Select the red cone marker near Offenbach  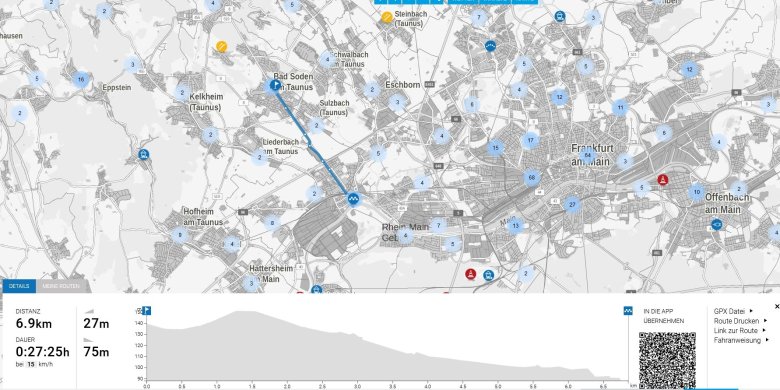coord(662,180)
